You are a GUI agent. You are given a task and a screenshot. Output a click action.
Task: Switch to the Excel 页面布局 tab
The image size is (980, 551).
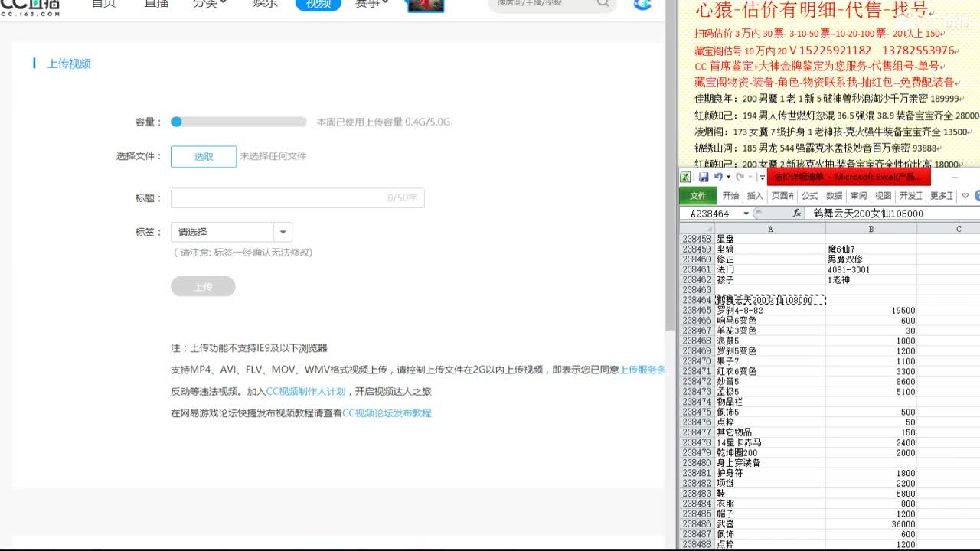point(782,196)
